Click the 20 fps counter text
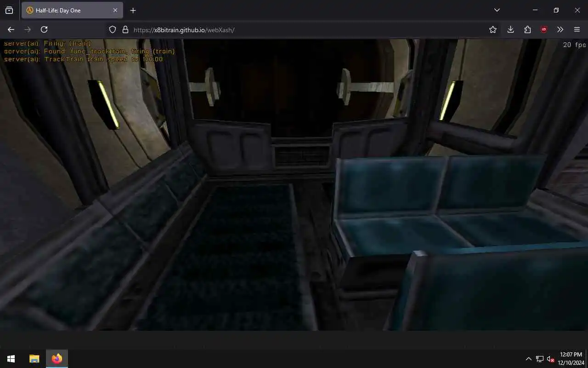Image resolution: width=588 pixels, height=368 pixels. click(x=574, y=45)
